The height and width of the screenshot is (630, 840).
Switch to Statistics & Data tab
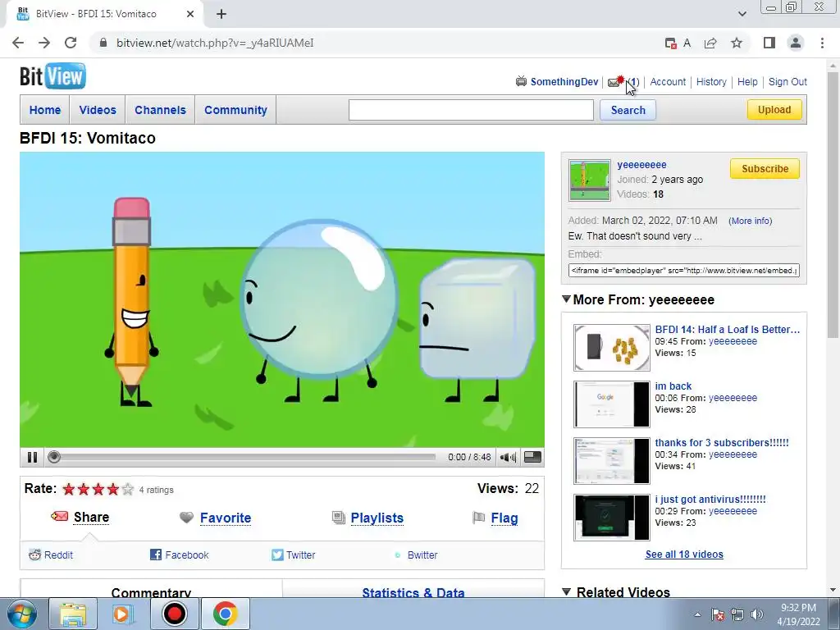[413, 592]
